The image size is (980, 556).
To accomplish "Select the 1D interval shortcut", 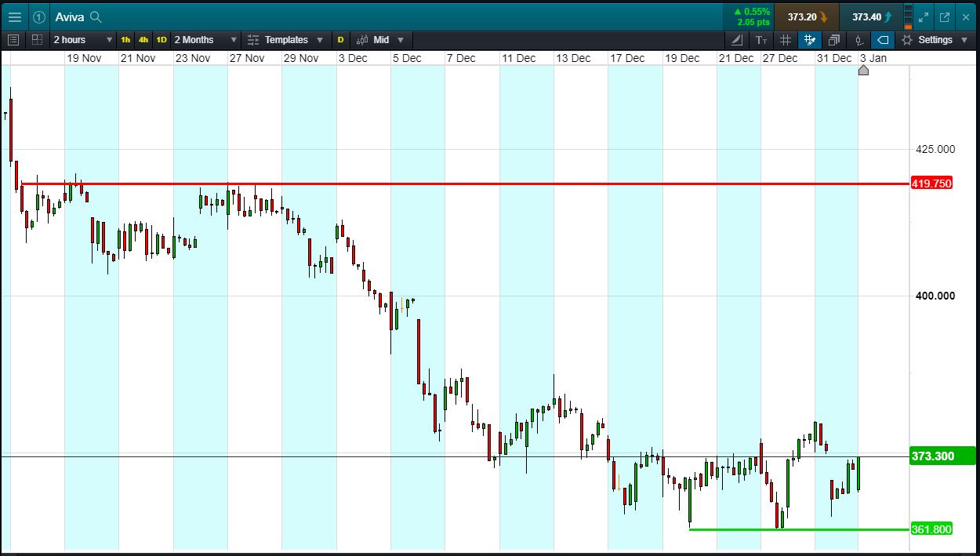I will pyautogui.click(x=162, y=39).
